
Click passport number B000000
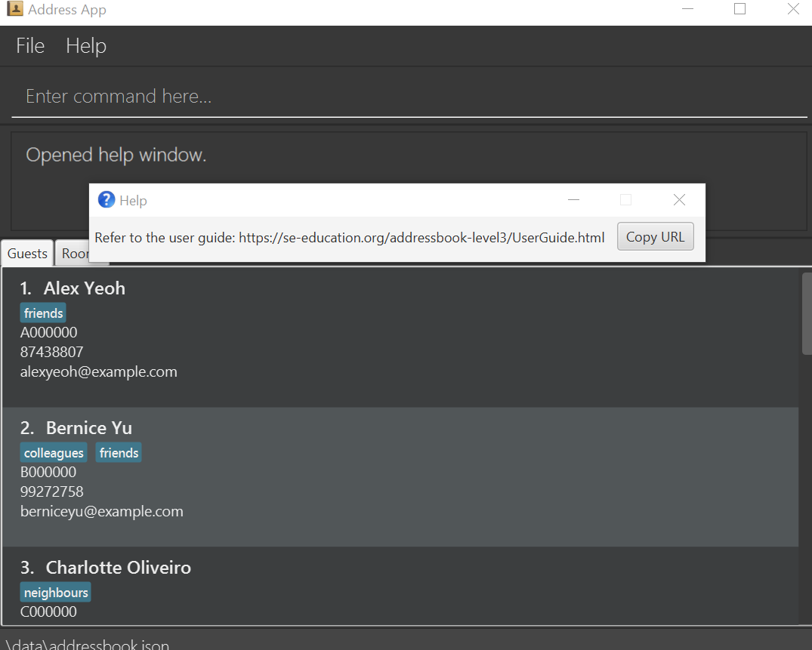(48, 472)
